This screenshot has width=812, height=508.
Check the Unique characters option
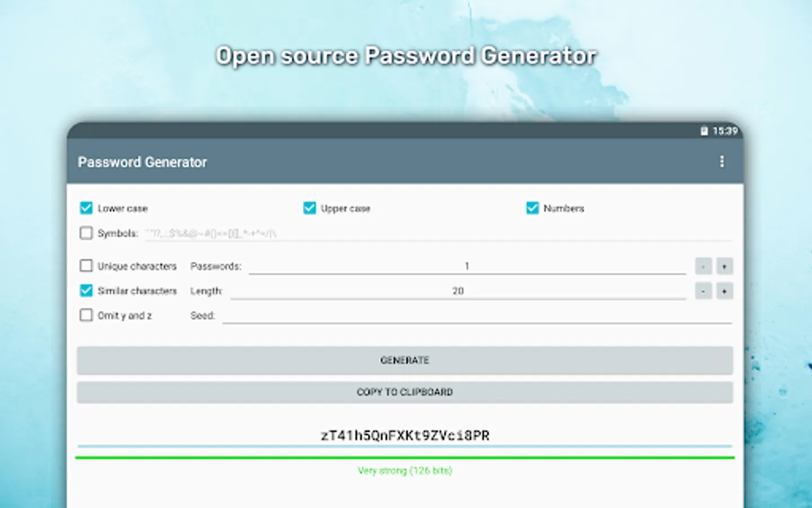[x=86, y=265]
